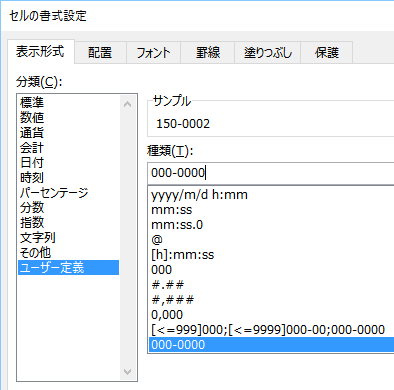Choose the [h]:mm:ss format
This screenshot has width=394, height=390.
(x=272, y=255)
